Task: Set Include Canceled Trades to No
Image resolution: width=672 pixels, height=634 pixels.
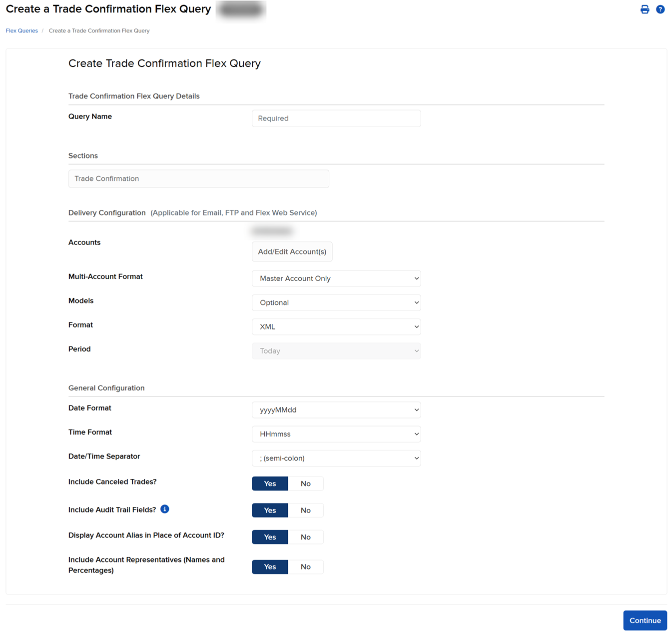Action: [x=305, y=483]
